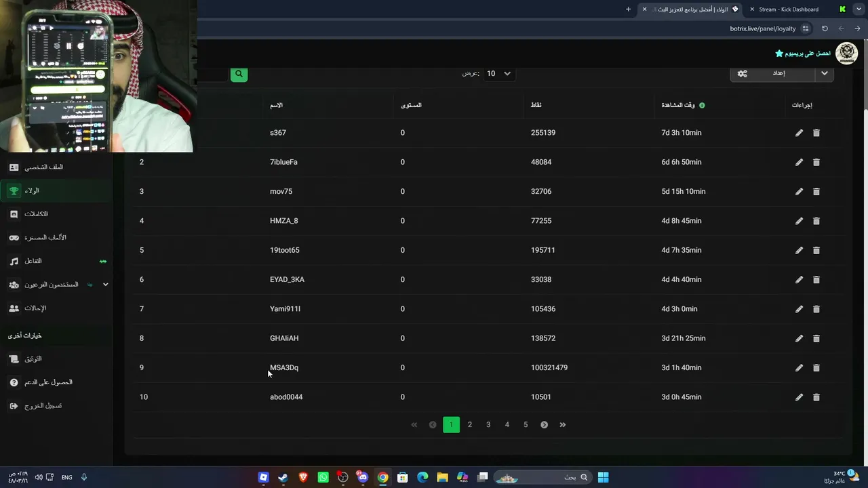Go to pagination page 3

pos(488,425)
